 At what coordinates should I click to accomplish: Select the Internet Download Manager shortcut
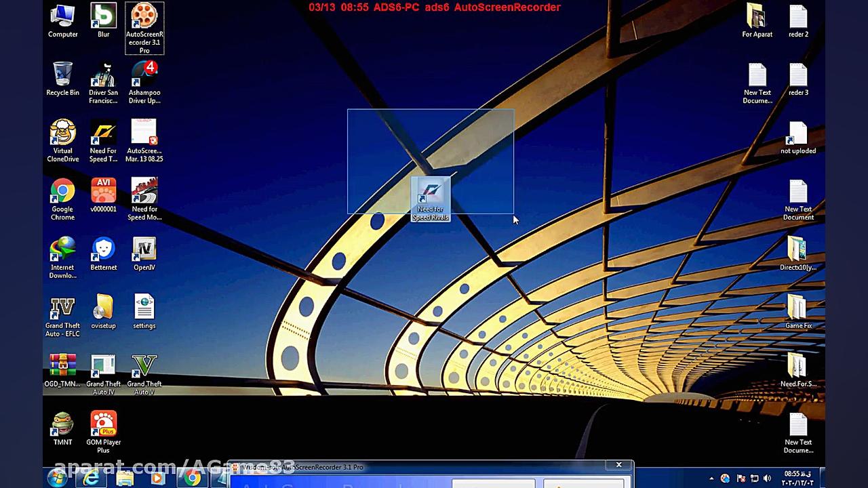coord(62,258)
